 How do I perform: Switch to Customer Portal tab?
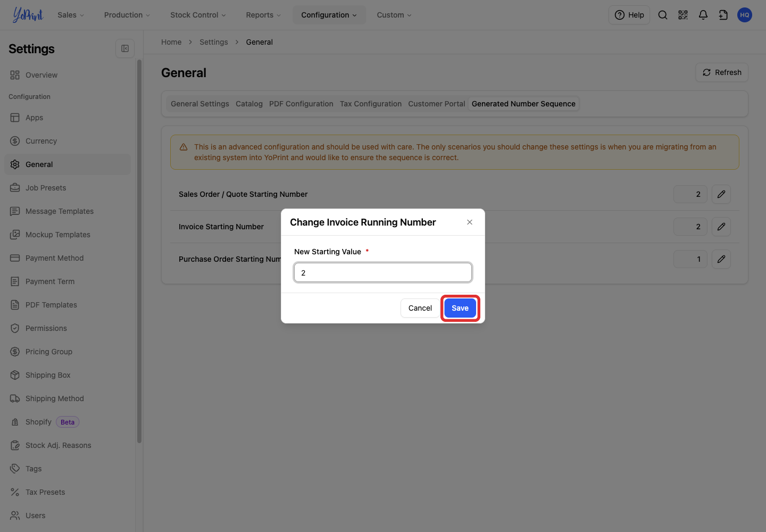click(x=437, y=104)
